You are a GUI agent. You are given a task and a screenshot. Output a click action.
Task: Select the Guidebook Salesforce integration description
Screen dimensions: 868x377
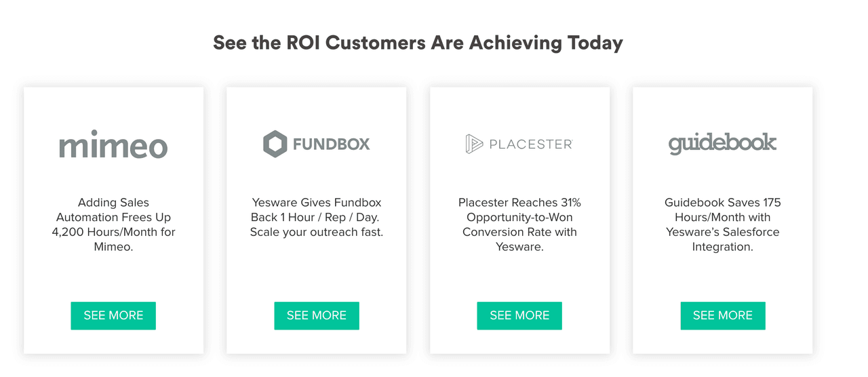click(722, 224)
